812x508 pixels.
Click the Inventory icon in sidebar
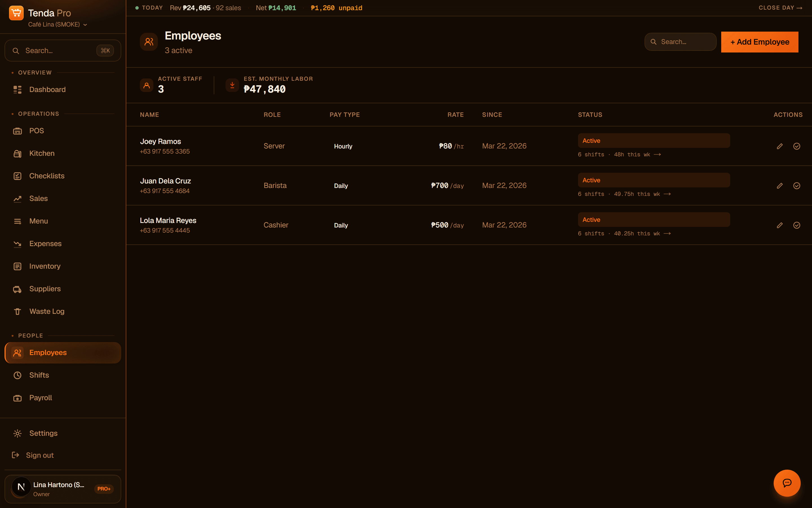[17, 266]
